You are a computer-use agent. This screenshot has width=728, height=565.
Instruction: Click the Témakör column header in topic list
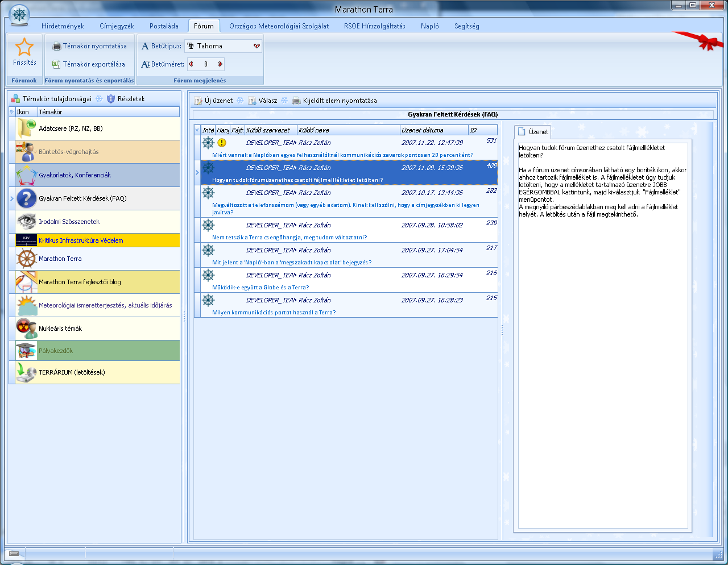point(109,112)
